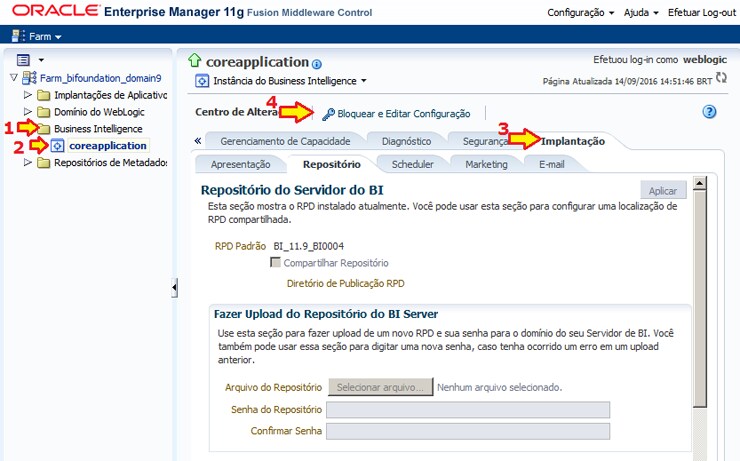The image size is (740, 461).
Task: Click the double-chevron tab scroll left
Action: coord(198,141)
